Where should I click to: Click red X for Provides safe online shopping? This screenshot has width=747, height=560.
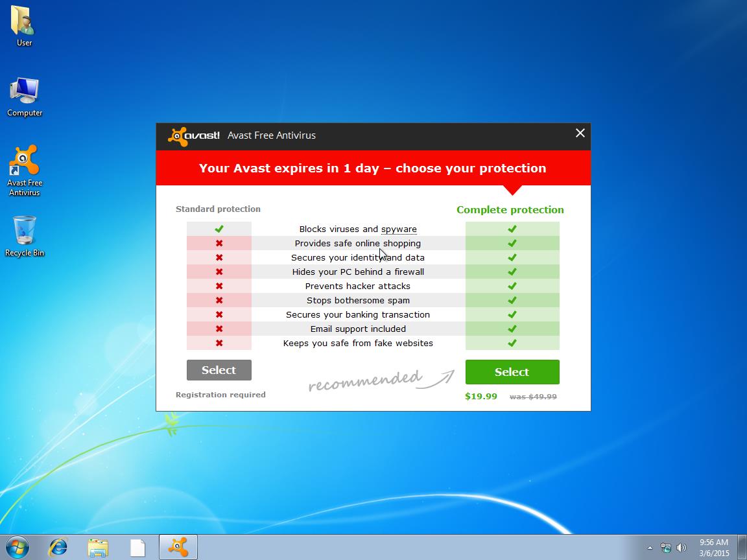pyautogui.click(x=219, y=243)
